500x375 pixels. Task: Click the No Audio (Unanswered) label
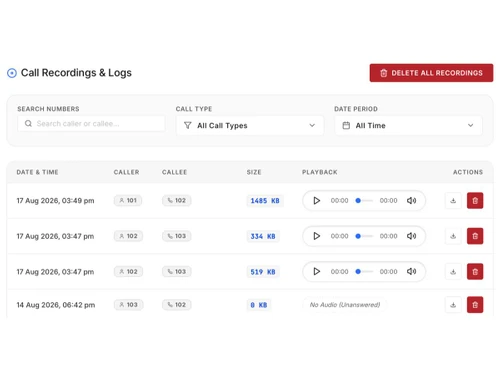click(345, 305)
